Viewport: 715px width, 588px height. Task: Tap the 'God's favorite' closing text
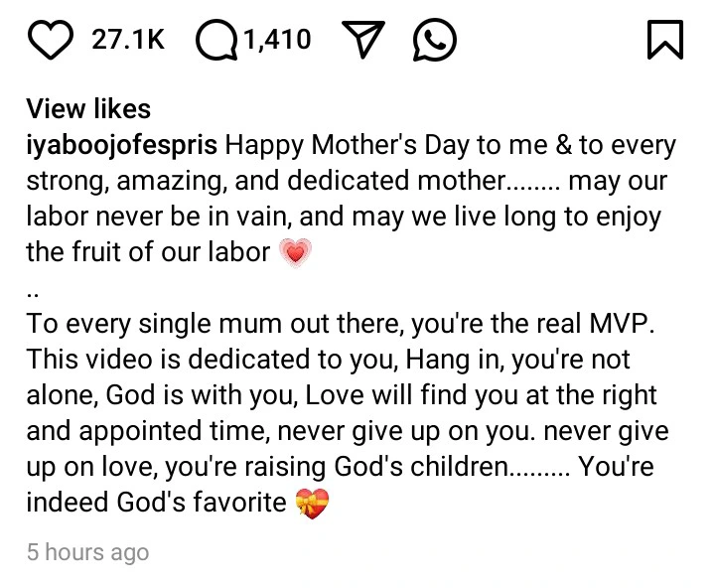[x=202, y=503]
